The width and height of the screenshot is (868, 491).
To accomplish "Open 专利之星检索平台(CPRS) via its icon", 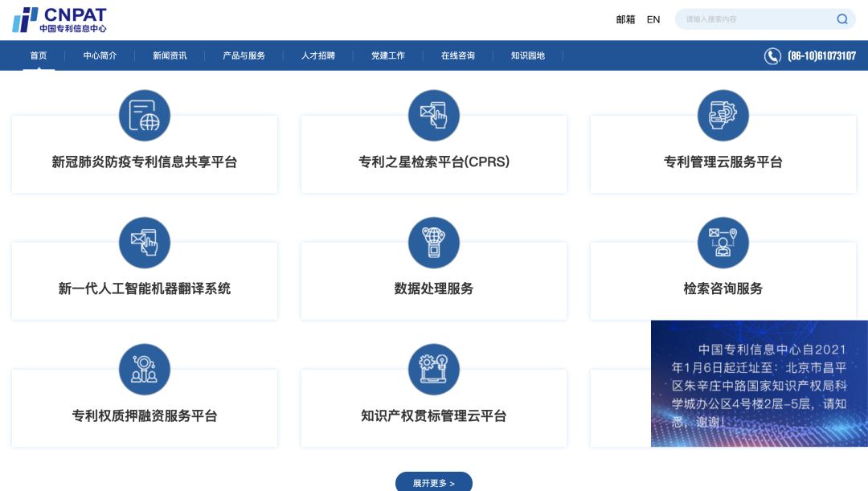I will click(434, 115).
